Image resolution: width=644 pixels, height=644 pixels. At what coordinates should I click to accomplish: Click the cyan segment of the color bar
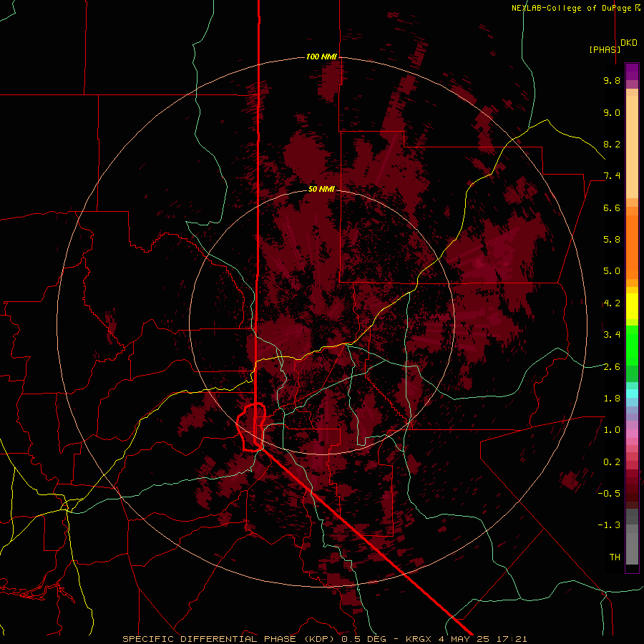coord(632,394)
